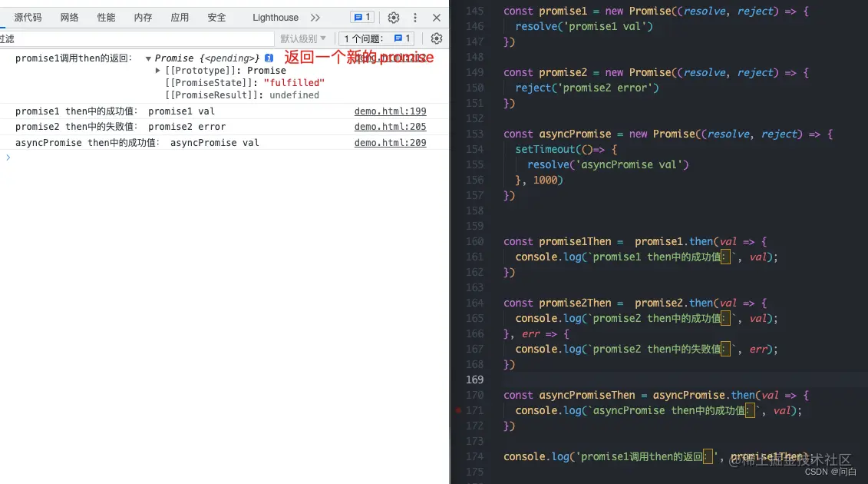Click the breakpoint dot at line 171
Screen dimensions: 868x484
(458, 411)
